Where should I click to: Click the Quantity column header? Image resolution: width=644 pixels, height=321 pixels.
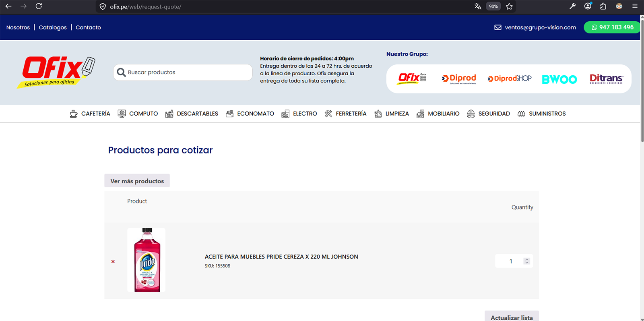pyautogui.click(x=522, y=207)
